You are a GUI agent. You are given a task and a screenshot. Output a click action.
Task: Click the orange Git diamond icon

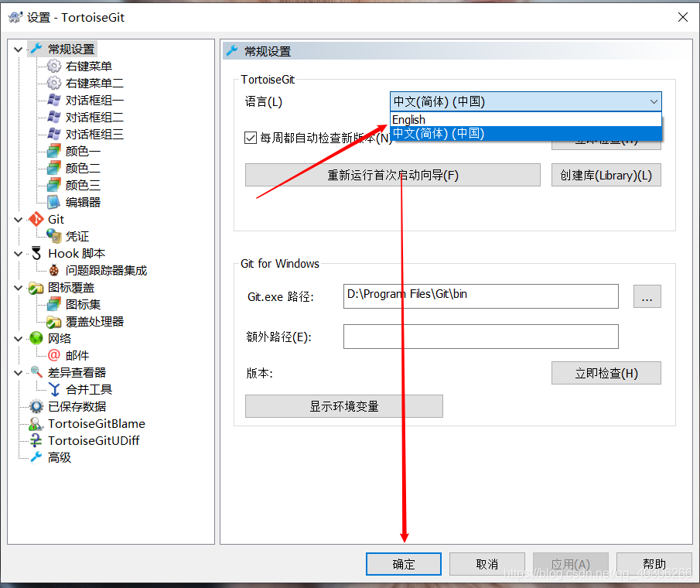pos(36,219)
